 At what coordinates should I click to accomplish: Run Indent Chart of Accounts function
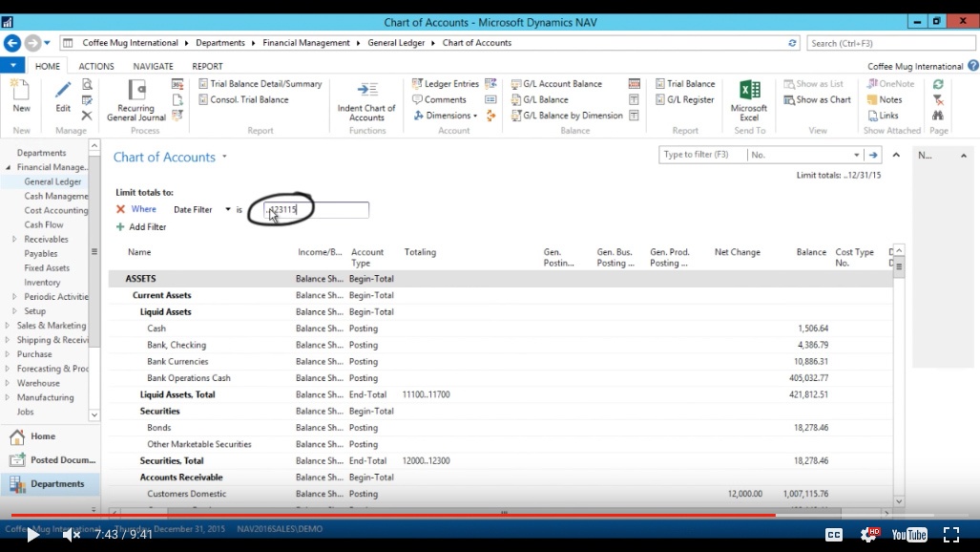pos(366,101)
